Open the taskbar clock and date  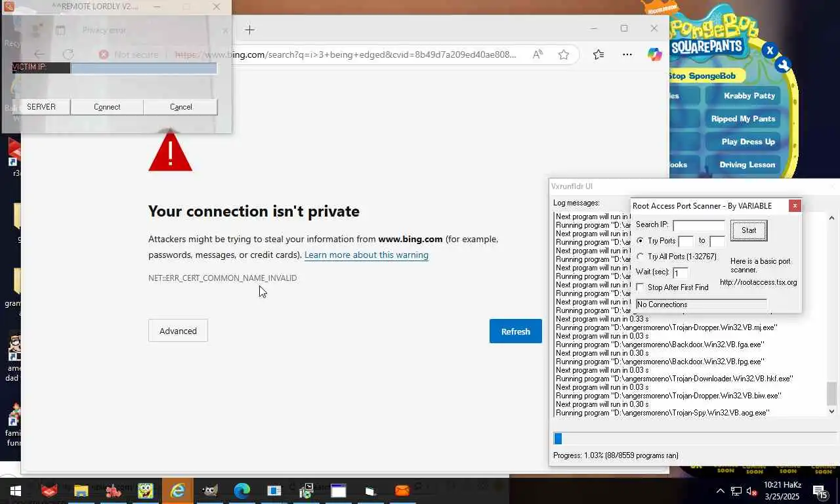click(782, 491)
